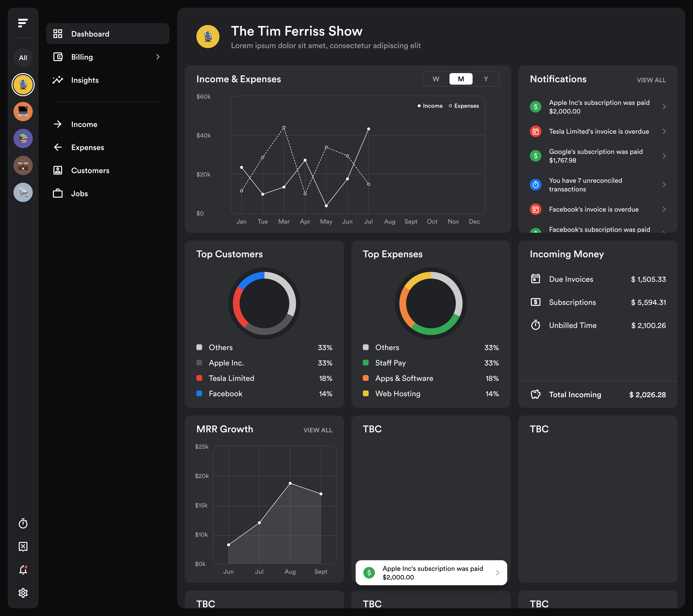Click chevron on the Apple Inc toast
This screenshot has height=616, width=693.
click(x=497, y=573)
